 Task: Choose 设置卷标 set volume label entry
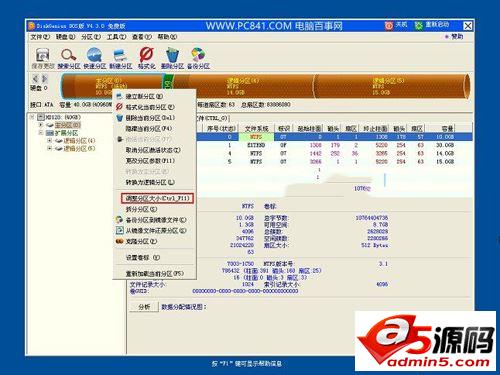click(143, 258)
